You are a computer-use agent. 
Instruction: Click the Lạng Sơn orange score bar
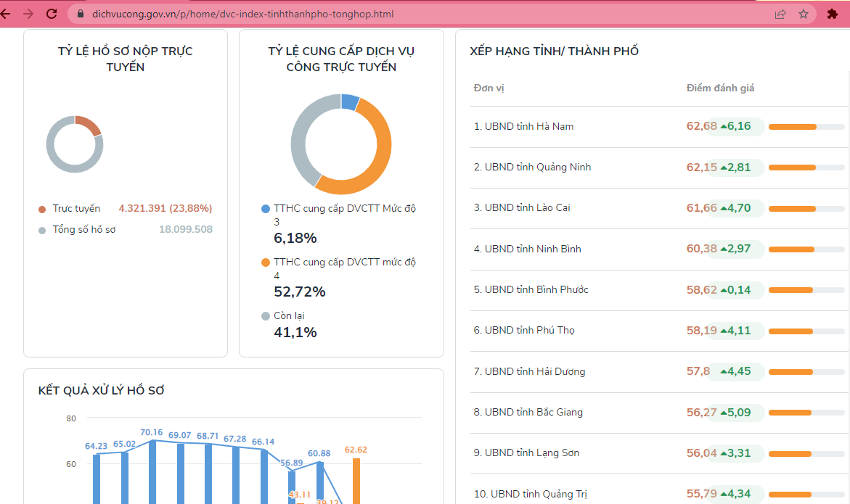[790, 454]
